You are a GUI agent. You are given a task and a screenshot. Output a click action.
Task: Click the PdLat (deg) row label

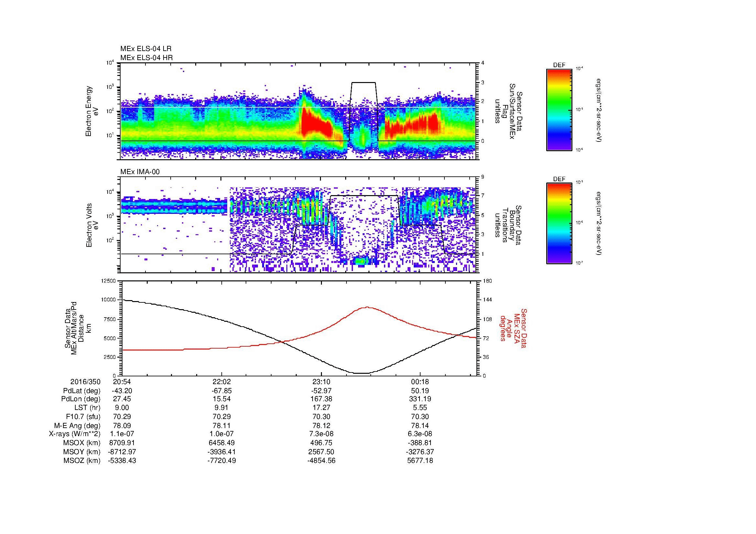82,391
